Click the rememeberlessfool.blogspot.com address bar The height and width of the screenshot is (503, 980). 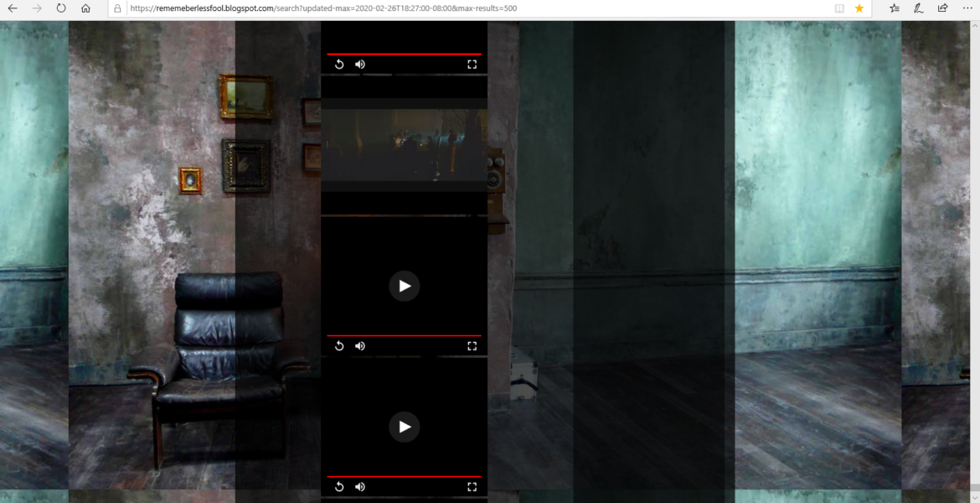[x=469, y=8]
